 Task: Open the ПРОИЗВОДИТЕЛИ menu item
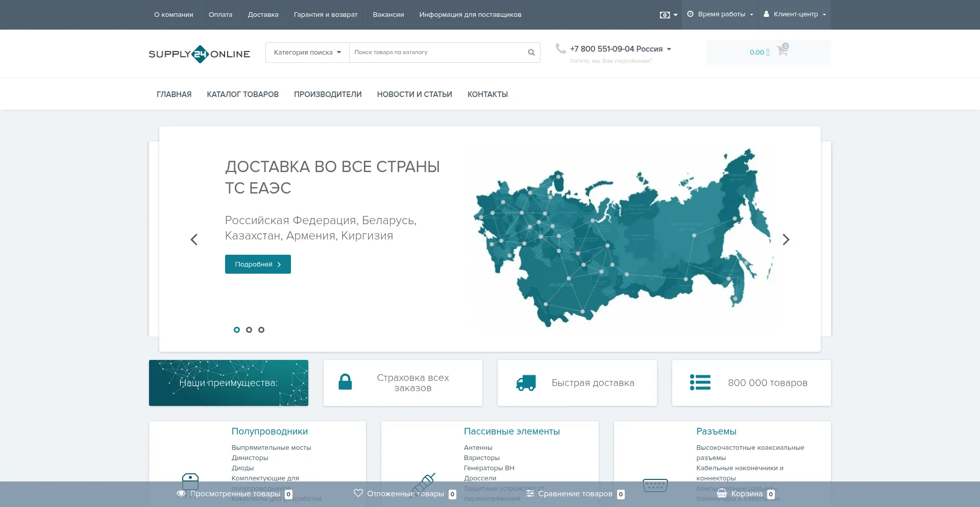tap(328, 94)
